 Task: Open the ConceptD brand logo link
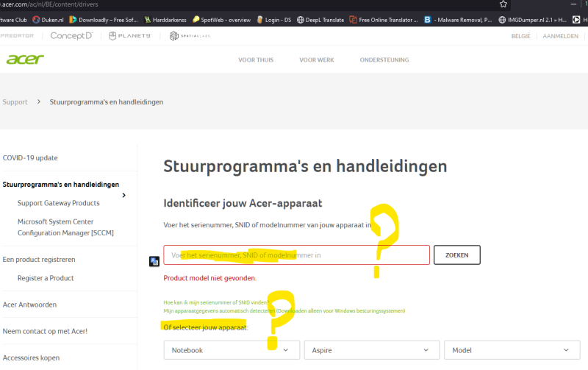coord(71,35)
